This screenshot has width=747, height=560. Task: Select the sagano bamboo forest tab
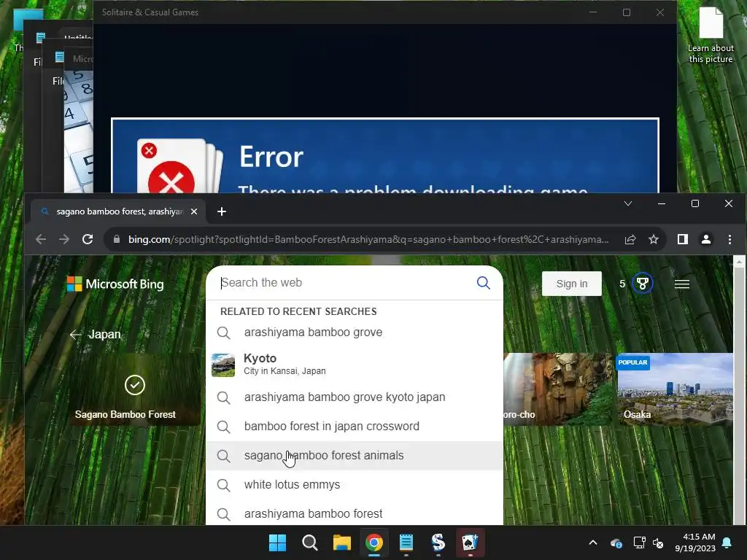coord(119,211)
